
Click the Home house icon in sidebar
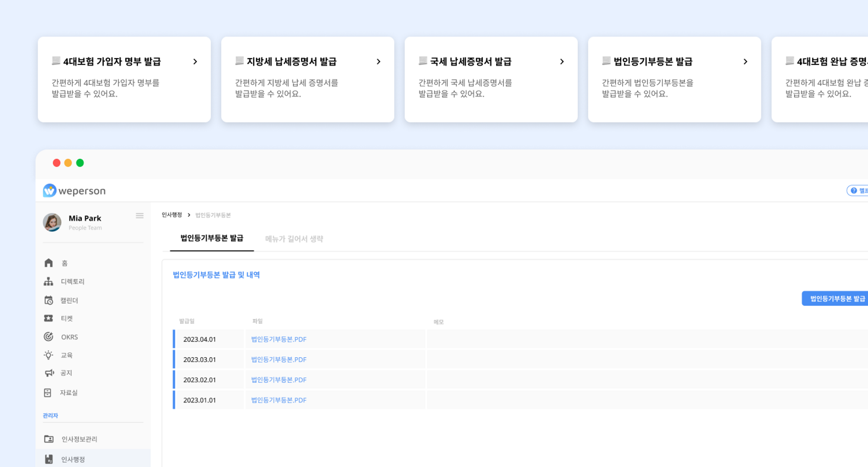49,263
